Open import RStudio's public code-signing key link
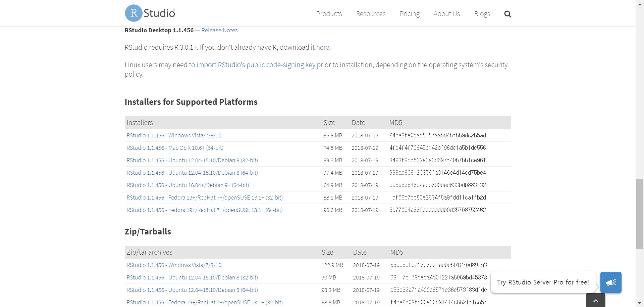Screen dimensions: 644x307 tap(256, 65)
